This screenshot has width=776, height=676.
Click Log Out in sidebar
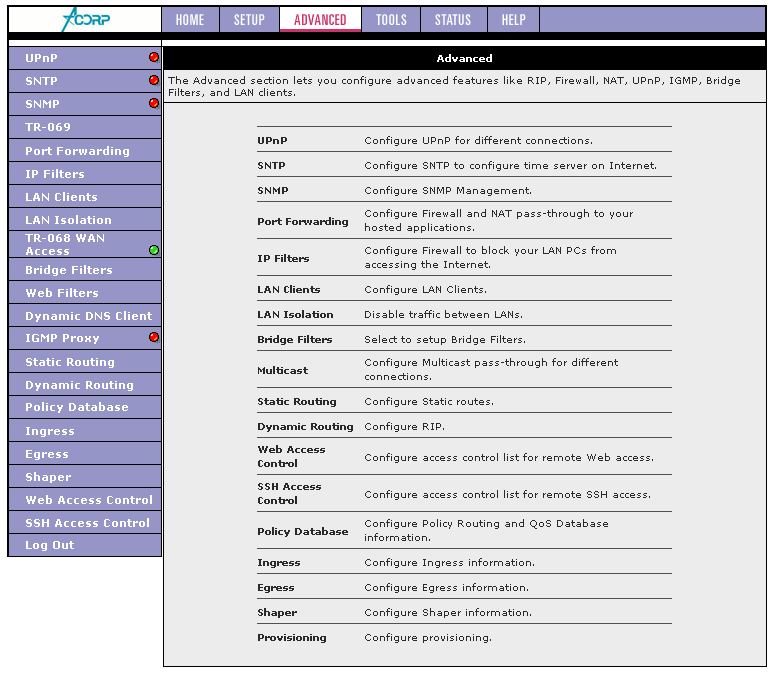(x=85, y=545)
